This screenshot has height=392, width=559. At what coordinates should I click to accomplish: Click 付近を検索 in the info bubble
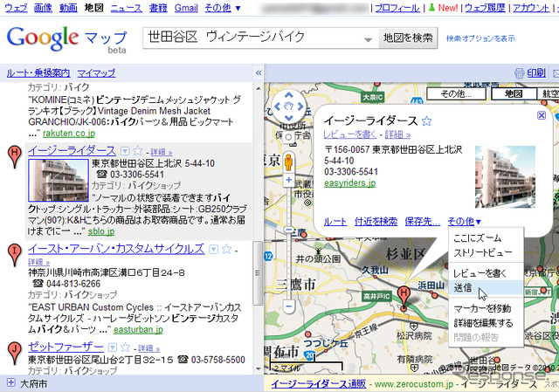pos(376,222)
